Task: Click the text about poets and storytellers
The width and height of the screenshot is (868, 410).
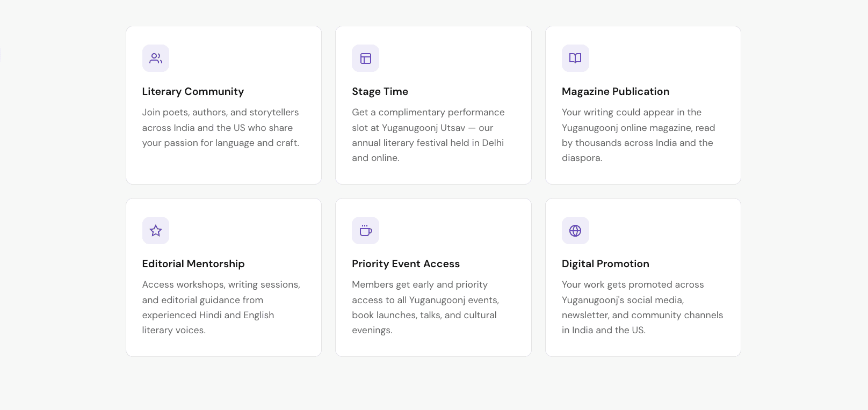Action: [x=221, y=128]
